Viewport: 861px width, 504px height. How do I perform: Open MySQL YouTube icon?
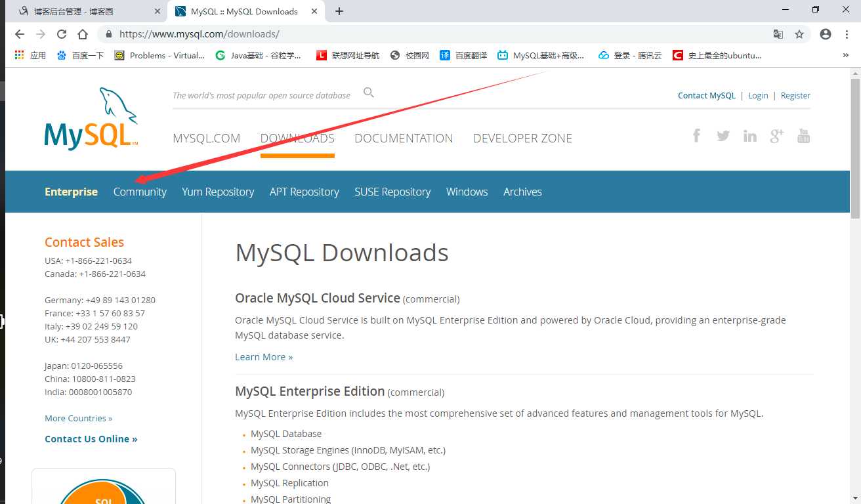tap(803, 136)
